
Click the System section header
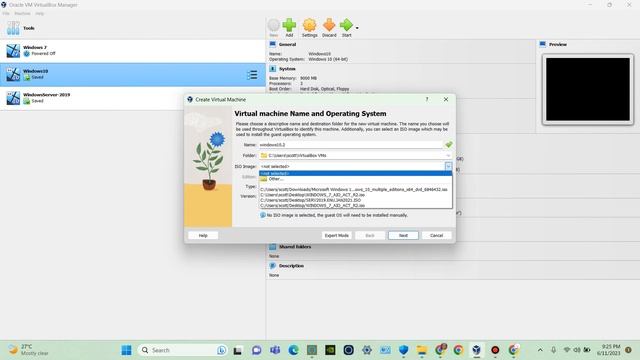(287, 69)
